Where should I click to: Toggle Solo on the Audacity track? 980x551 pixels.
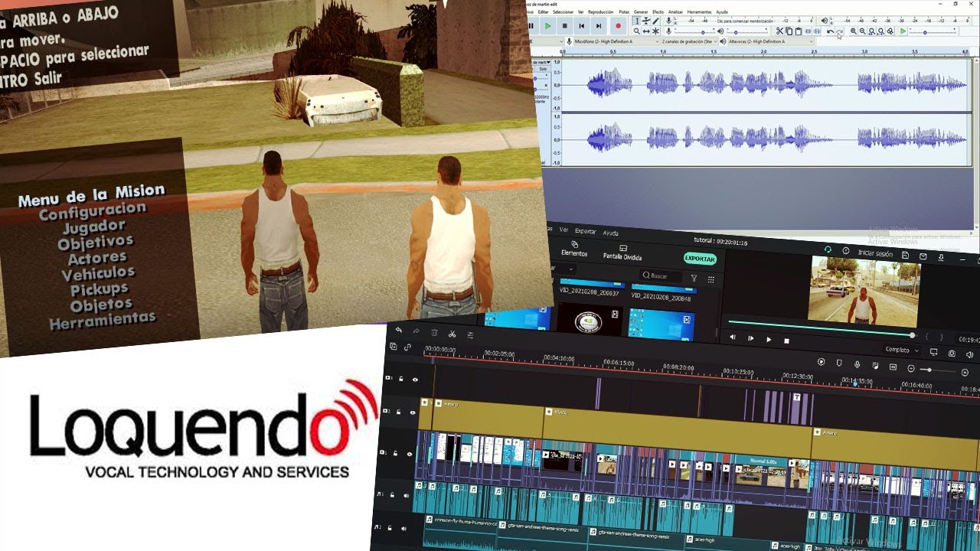pyautogui.click(x=543, y=69)
